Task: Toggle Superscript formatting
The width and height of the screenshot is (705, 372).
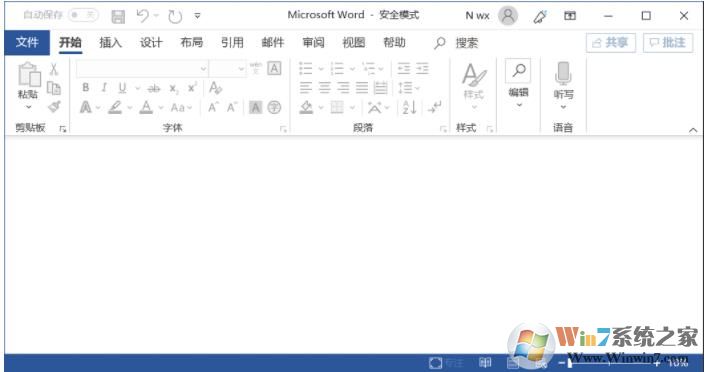Action: (x=192, y=87)
